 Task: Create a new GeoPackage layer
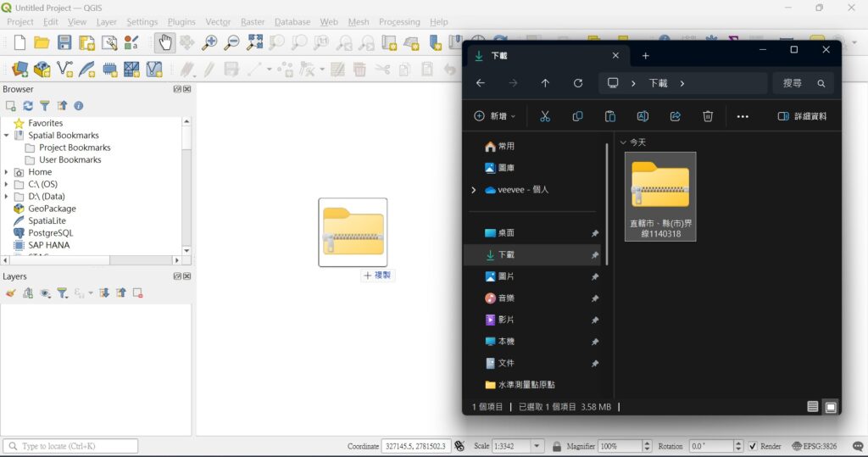tap(42, 70)
